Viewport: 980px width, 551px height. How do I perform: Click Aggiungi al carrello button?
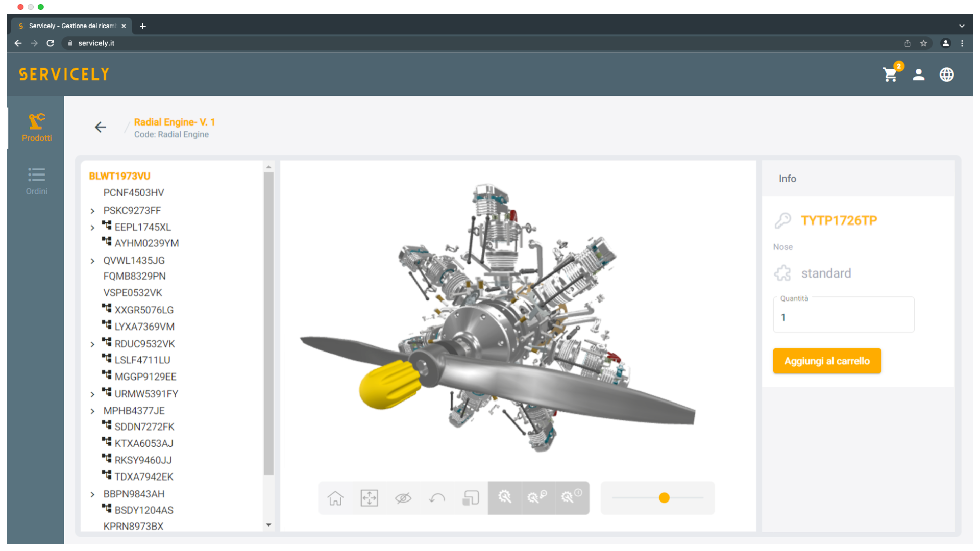click(x=827, y=361)
